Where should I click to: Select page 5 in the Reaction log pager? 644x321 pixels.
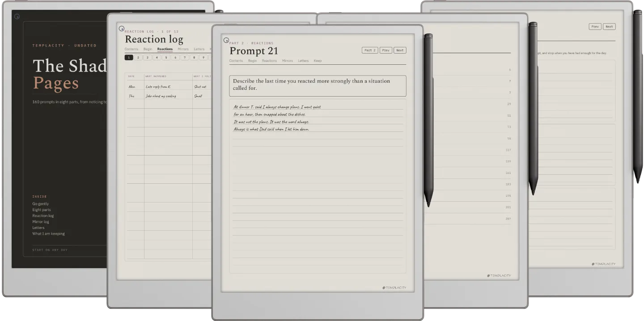(x=166, y=58)
